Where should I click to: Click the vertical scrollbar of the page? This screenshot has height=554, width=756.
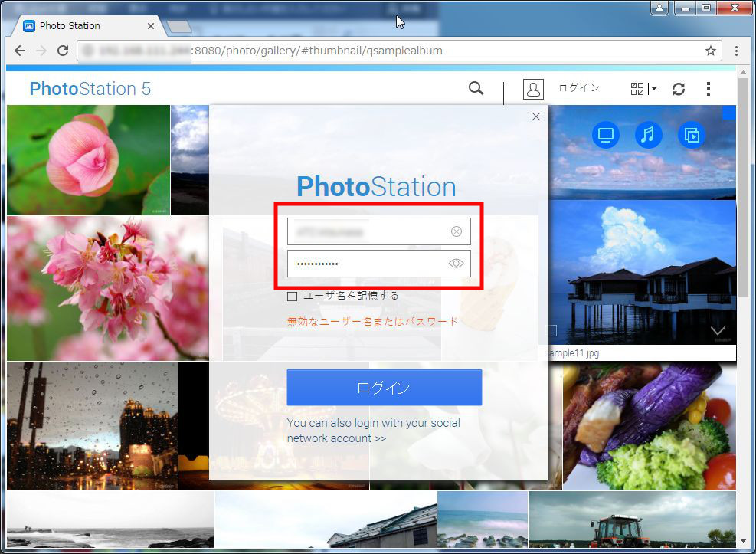pos(743,188)
